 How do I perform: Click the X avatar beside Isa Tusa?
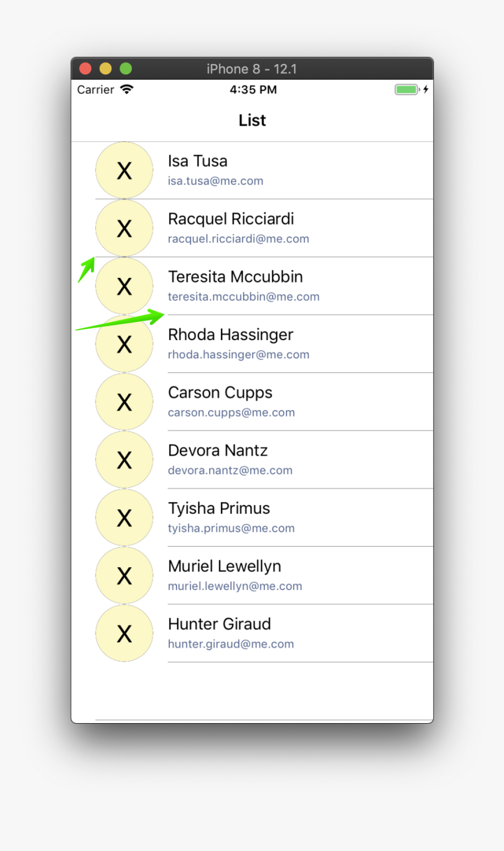[124, 170]
